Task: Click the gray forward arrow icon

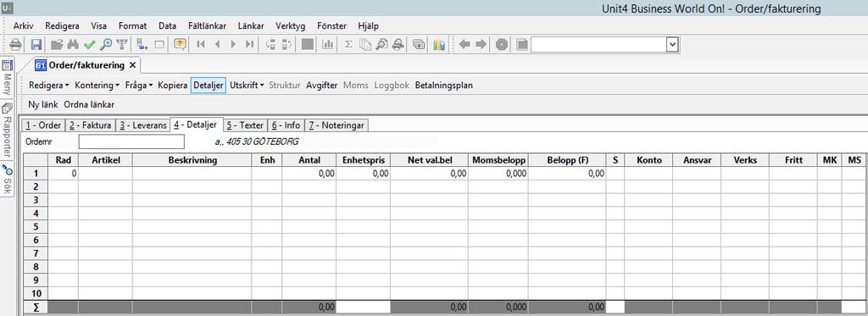Action: (x=481, y=45)
